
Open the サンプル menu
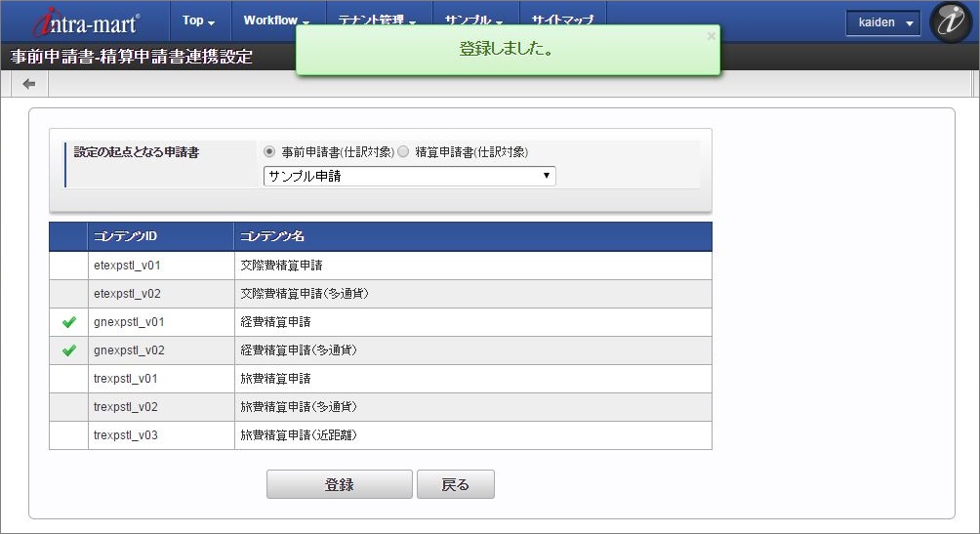click(x=473, y=21)
